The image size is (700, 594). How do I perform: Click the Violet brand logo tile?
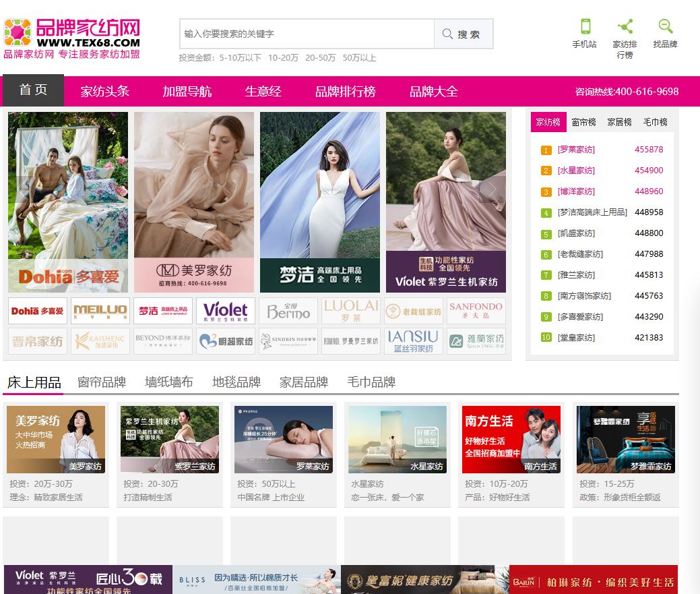pyautogui.click(x=226, y=311)
